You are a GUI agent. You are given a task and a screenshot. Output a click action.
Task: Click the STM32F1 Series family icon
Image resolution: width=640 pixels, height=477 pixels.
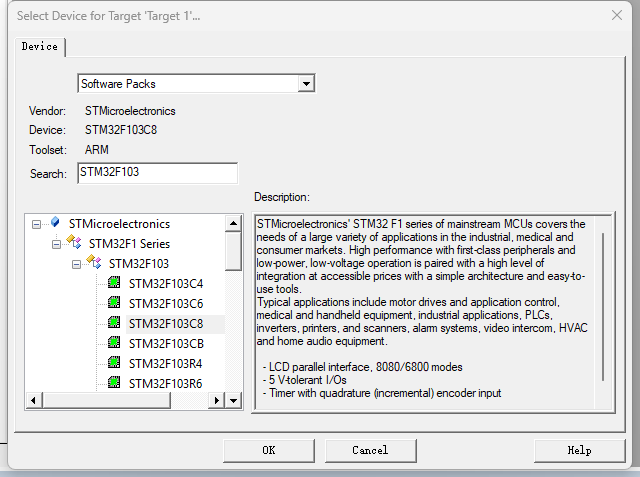(74, 242)
